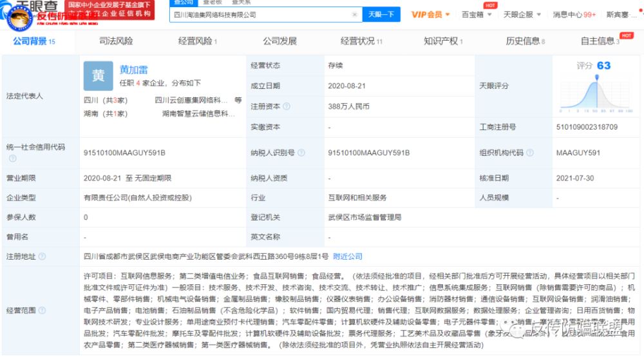
Task: Click the 天眼一下 search button
Action: [381, 15]
